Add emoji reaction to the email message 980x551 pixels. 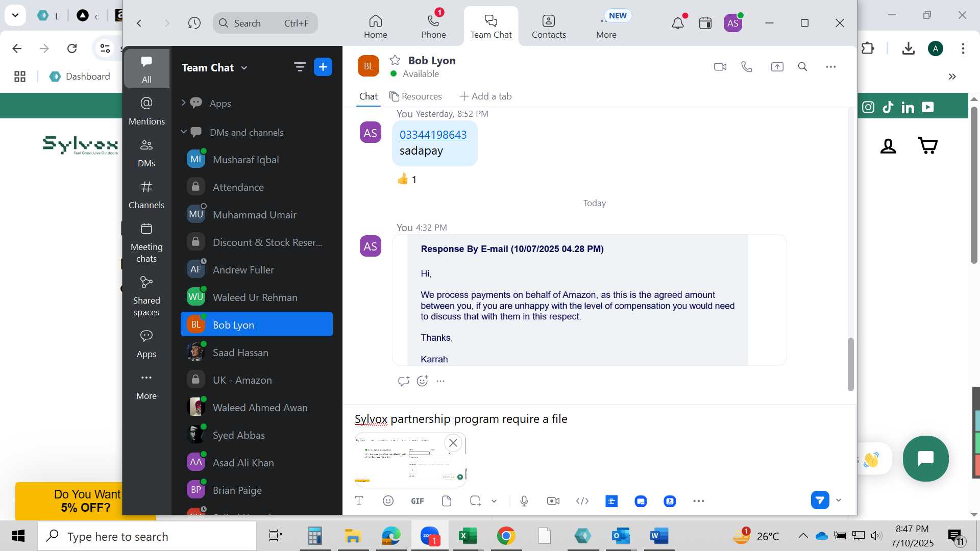[423, 381]
